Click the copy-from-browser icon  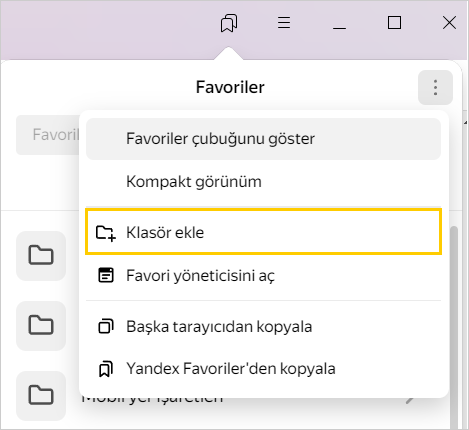click(x=106, y=326)
